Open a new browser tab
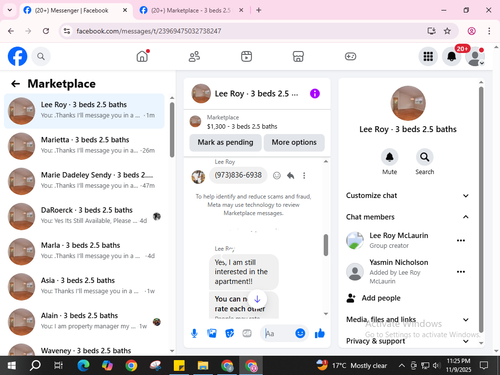Image resolution: width=500 pixels, height=375 pixels. pyautogui.click(x=258, y=10)
